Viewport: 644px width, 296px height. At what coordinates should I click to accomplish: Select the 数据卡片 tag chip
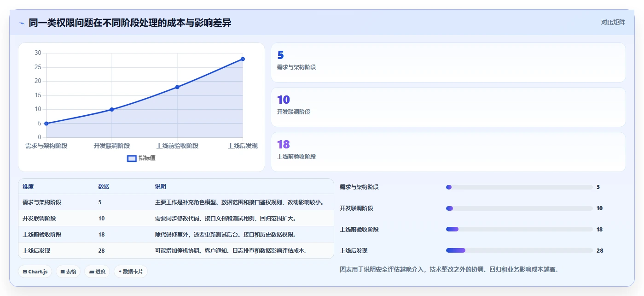pyautogui.click(x=131, y=272)
